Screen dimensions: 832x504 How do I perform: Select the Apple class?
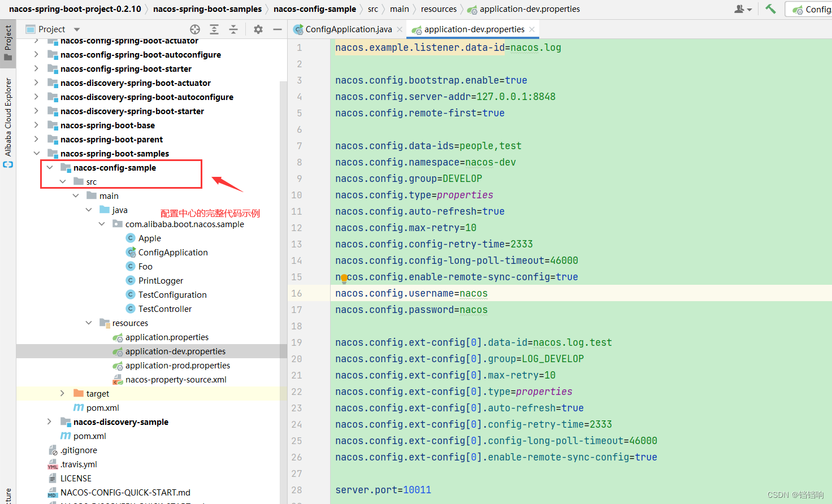point(144,238)
